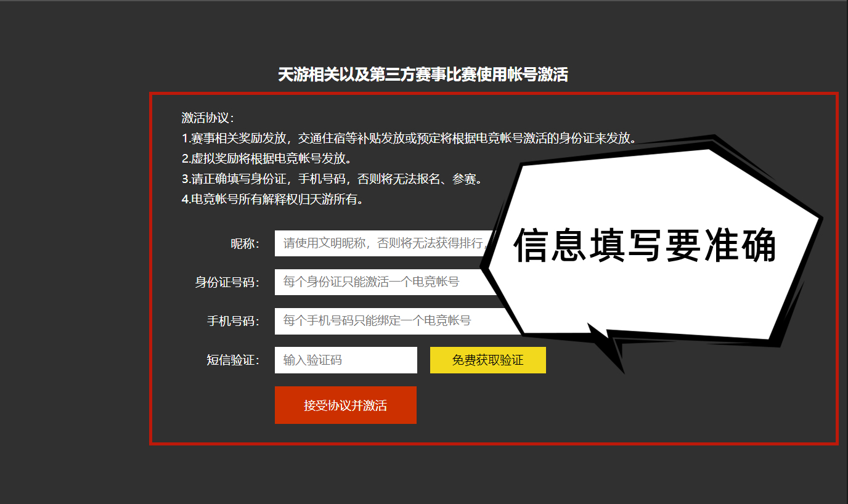Click the 短信验证 verification code input

click(346, 360)
